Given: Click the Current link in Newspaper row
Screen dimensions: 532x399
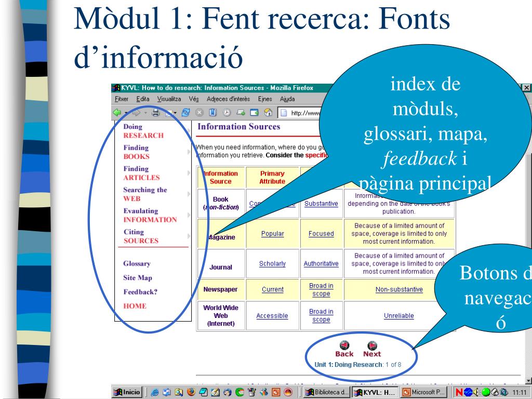Looking at the screenshot, I should click(272, 289).
